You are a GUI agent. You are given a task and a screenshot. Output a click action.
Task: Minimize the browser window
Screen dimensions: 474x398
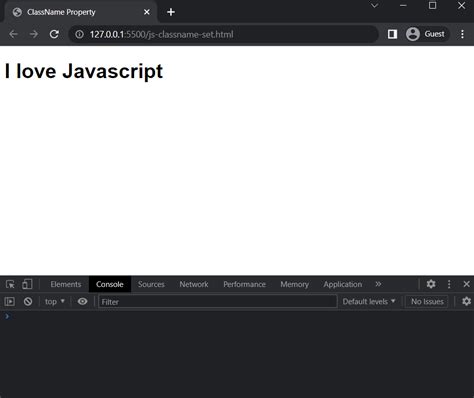(403, 5)
